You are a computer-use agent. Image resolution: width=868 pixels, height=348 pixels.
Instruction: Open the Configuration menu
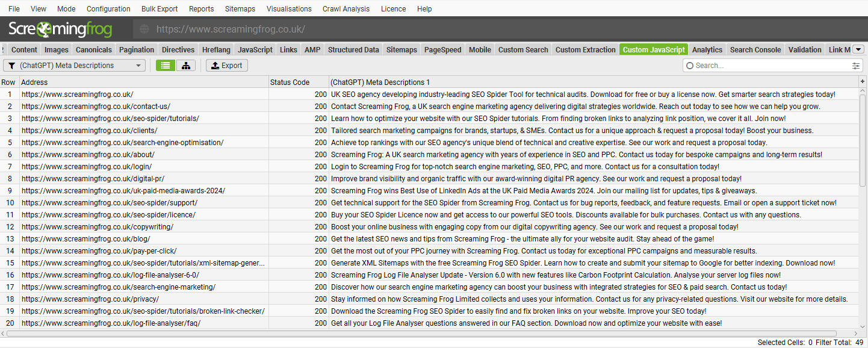point(108,9)
